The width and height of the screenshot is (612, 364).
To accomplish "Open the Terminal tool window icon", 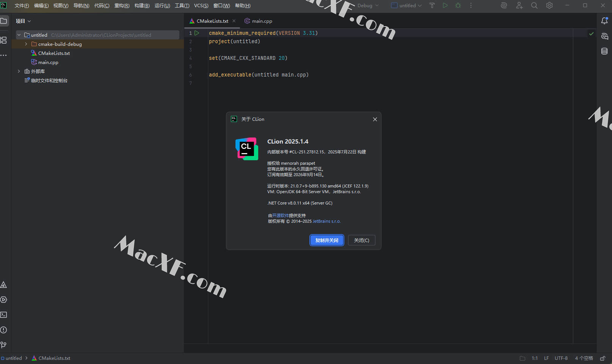I will (4, 315).
